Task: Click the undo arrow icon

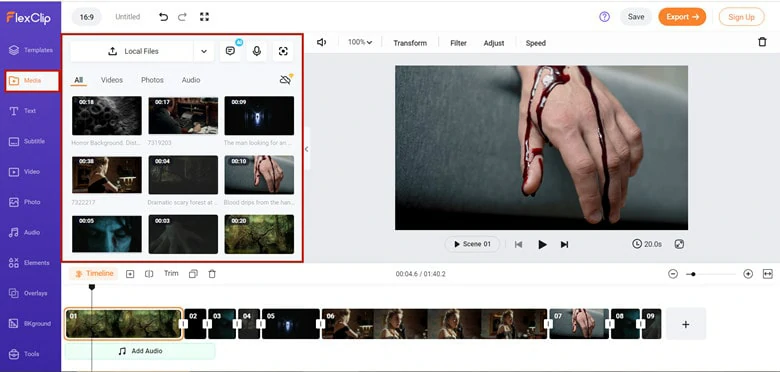Action: point(163,17)
